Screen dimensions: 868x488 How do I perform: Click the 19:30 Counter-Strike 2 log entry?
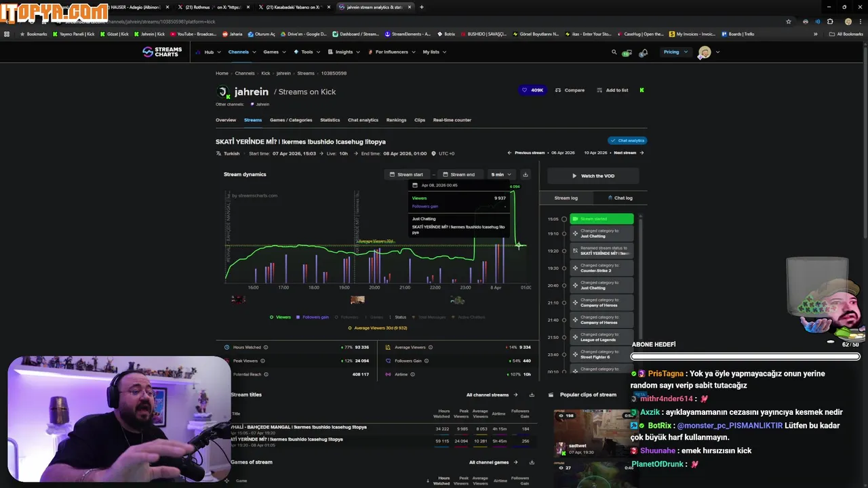point(601,268)
